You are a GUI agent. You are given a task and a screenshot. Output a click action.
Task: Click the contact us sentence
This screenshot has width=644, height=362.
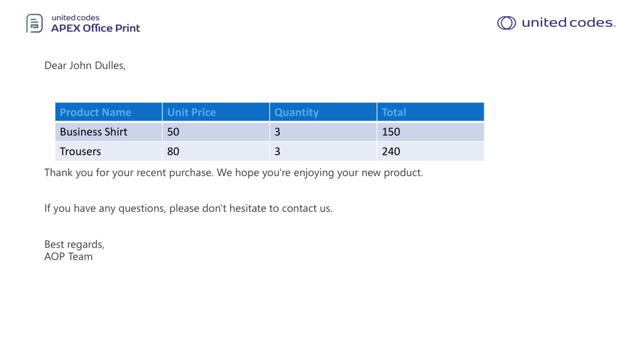[x=189, y=209]
